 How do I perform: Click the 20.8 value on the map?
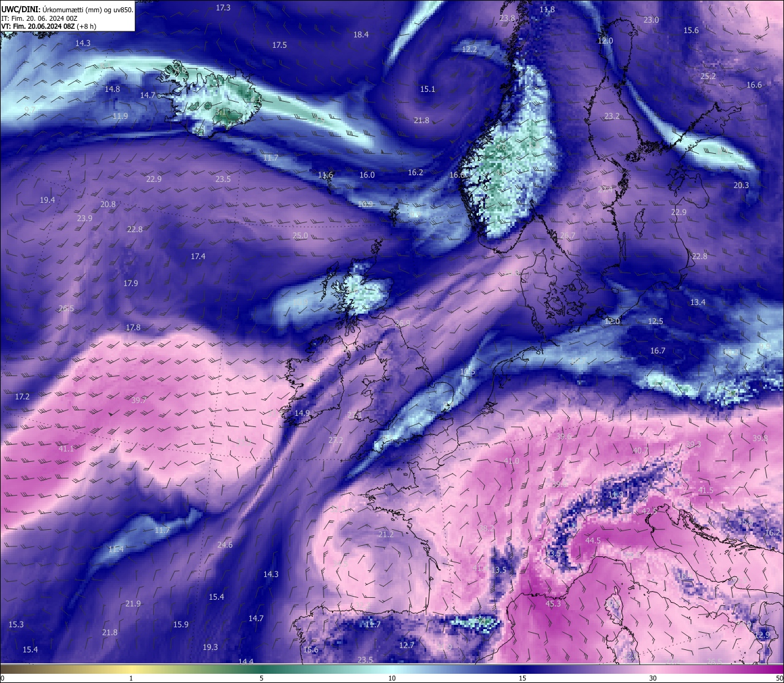(x=108, y=204)
